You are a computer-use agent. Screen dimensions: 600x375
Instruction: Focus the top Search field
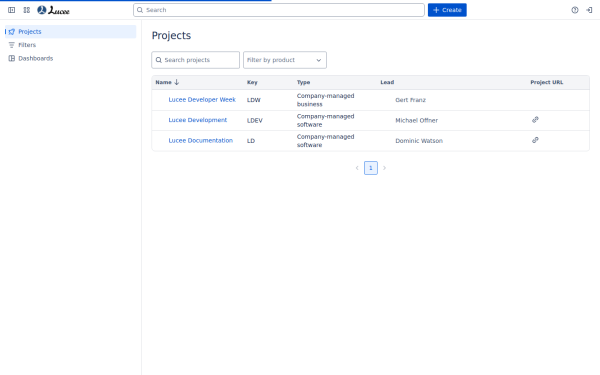click(279, 10)
